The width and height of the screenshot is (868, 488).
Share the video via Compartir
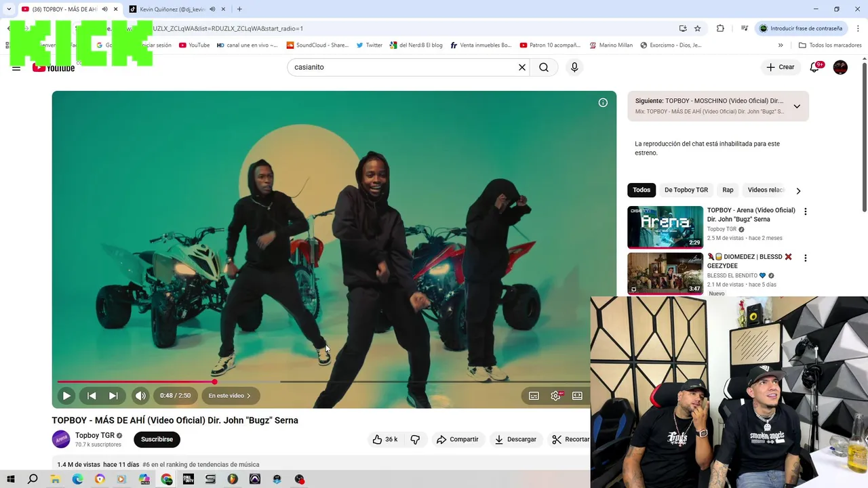458,439
